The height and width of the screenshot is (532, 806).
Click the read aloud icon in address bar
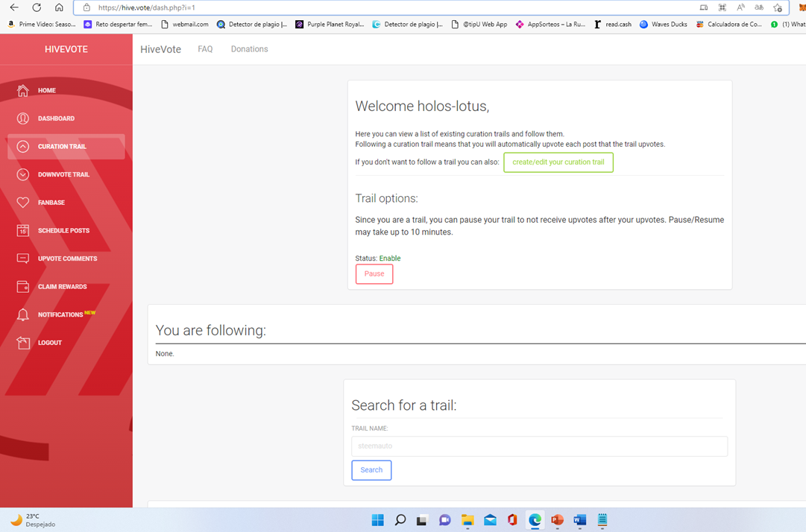[x=740, y=7]
